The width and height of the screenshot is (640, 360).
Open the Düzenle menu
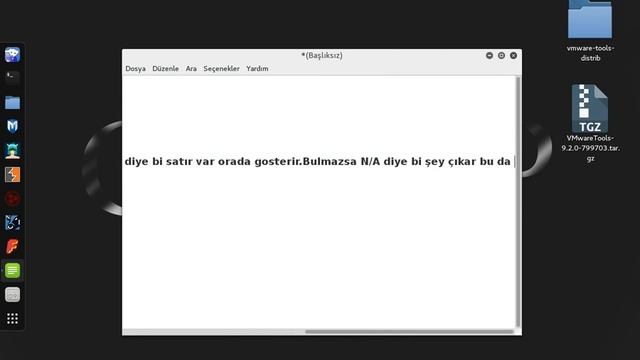(165, 69)
